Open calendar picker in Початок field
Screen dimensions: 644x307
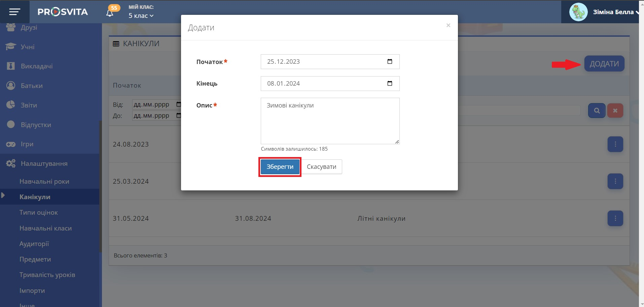point(390,62)
